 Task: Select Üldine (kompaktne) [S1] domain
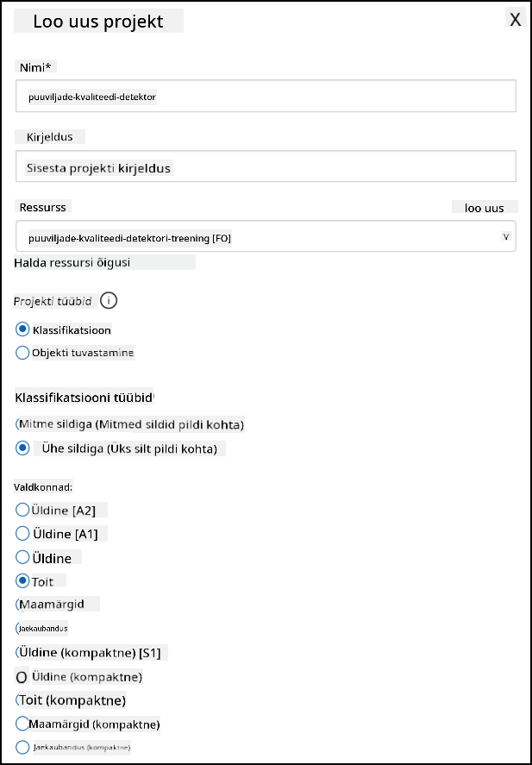(18, 652)
